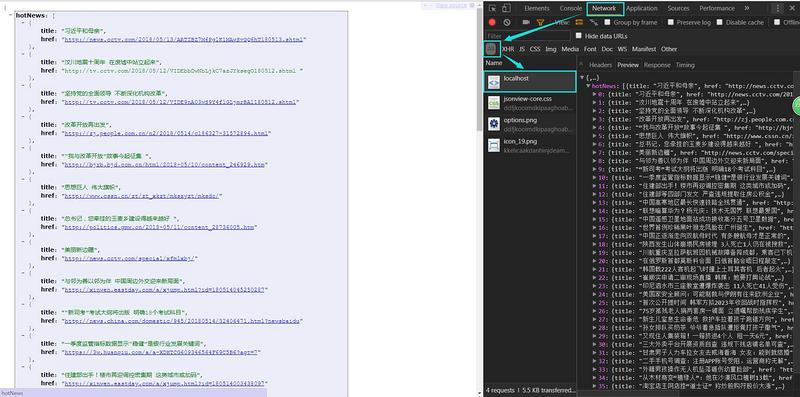Click the View source link

[x=451, y=5]
